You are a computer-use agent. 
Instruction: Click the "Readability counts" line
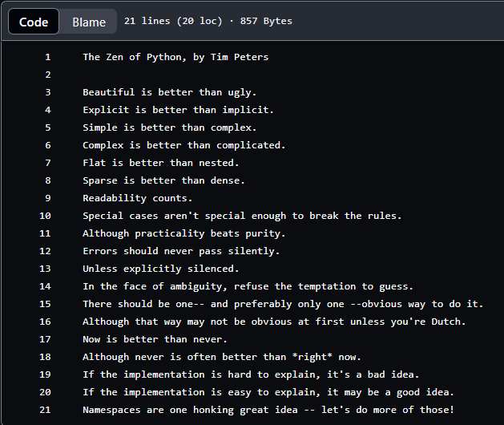(x=138, y=198)
